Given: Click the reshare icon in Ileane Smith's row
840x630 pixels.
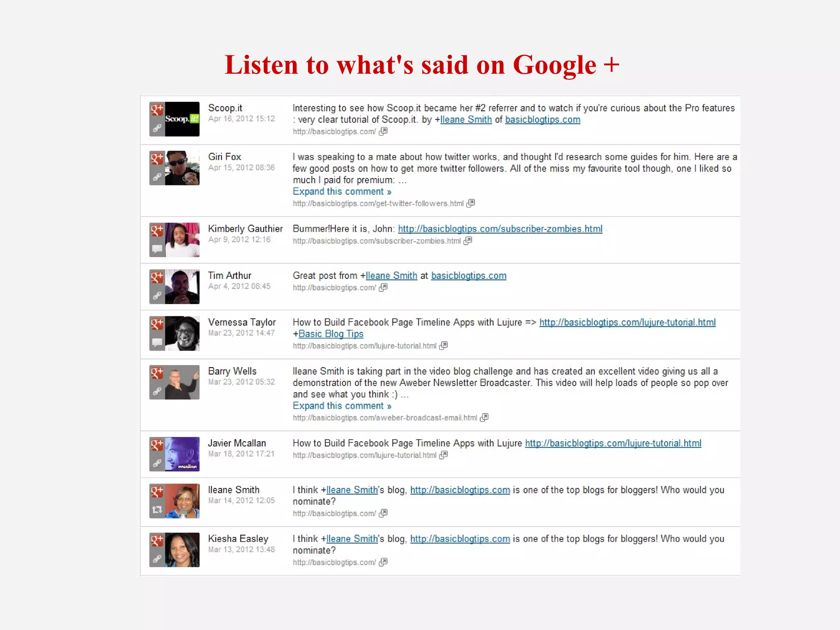Looking at the screenshot, I should (157, 510).
